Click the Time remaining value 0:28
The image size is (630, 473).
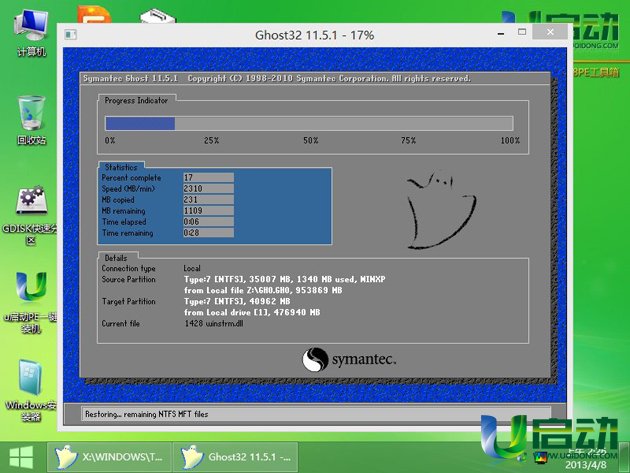click(x=208, y=233)
